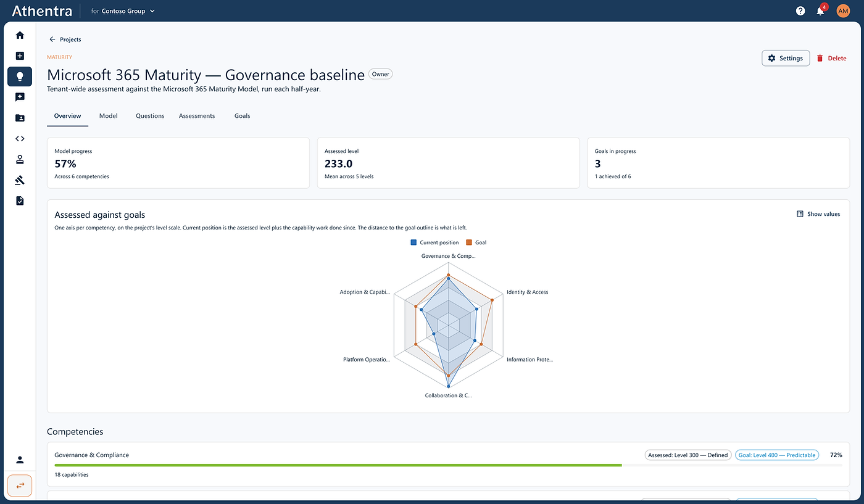Click the 72% completion value
Viewport: 864px width, 504px height.
coord(835,455)
